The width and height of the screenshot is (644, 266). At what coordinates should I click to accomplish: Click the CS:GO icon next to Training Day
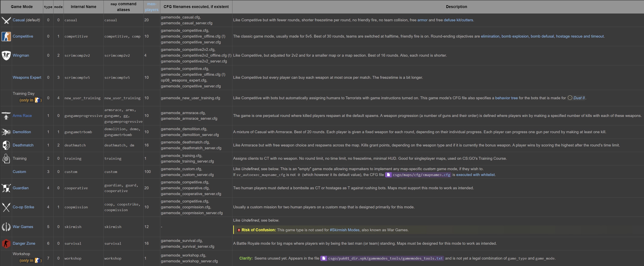pyautogui.click(x=37, y=100)
